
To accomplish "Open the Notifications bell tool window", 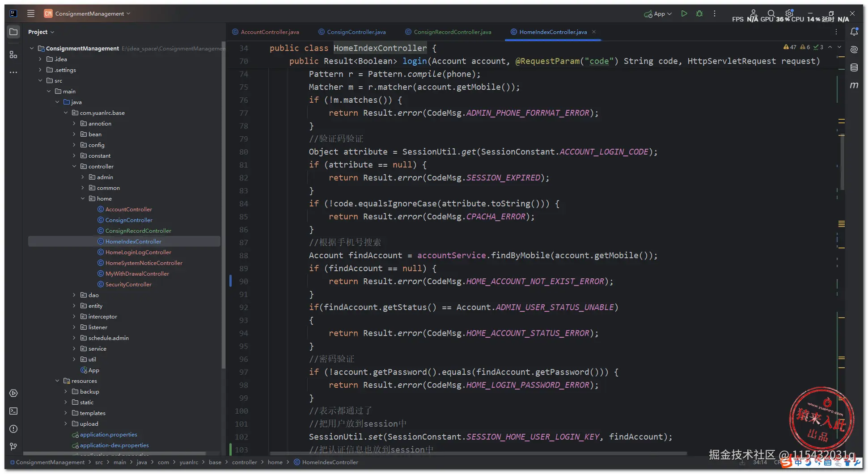I will (x=854, y=32).
